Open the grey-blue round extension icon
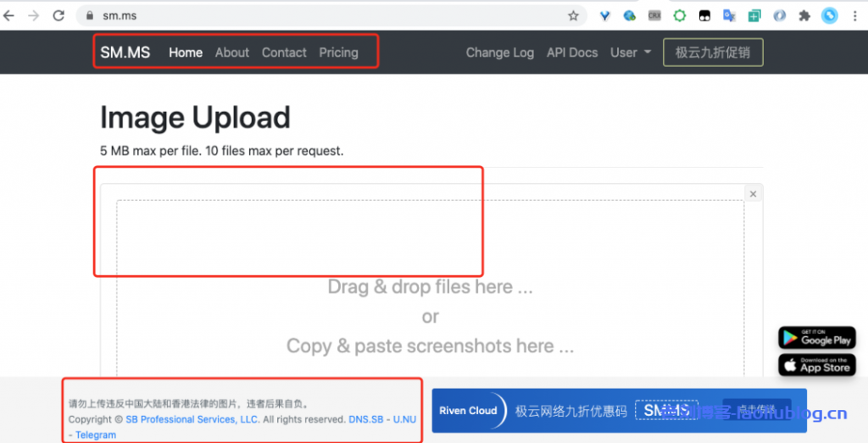 tap(780, 16)
